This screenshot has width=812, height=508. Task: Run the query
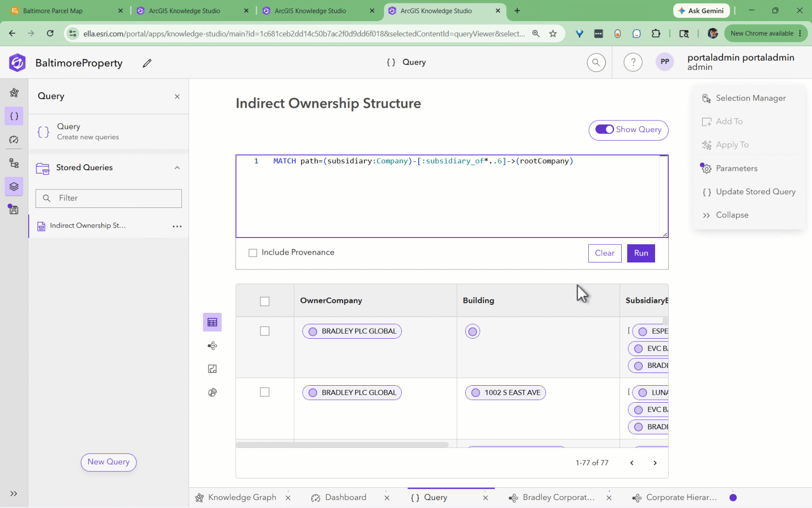641,253
